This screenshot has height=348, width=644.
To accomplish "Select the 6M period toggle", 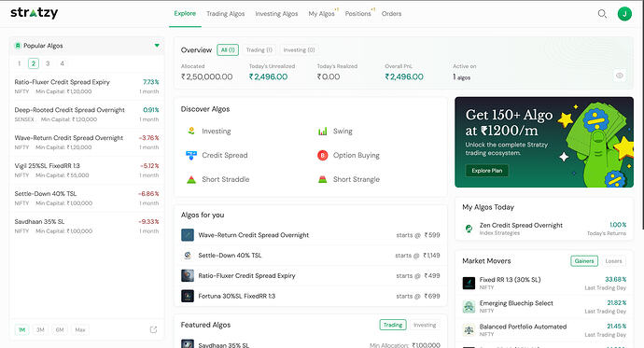I will (x=60, y=329).
